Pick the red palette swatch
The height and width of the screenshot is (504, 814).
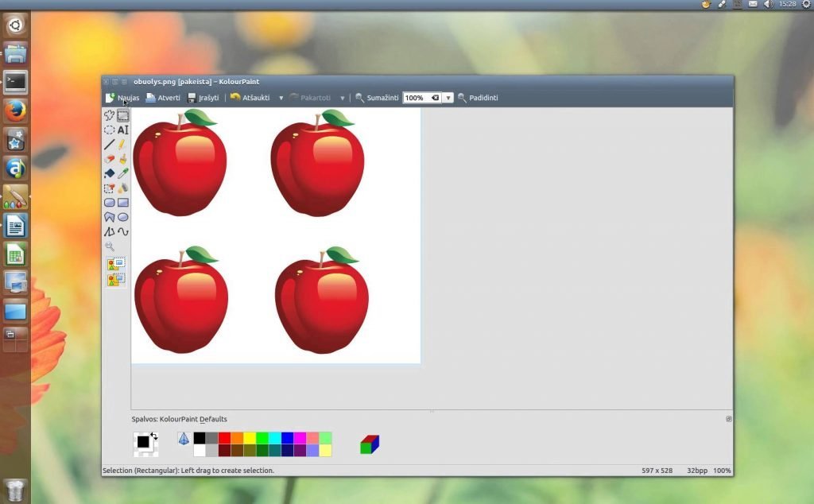coord(224,438)
